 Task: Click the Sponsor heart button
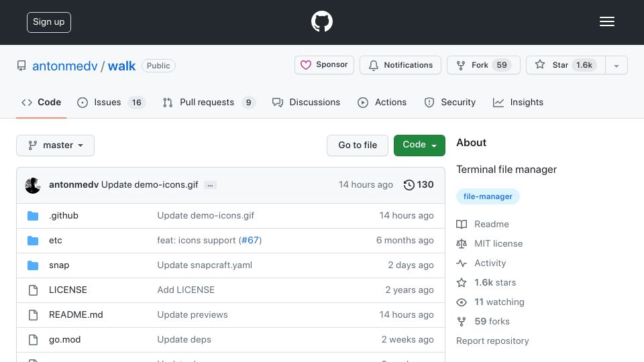click(324, 65)
